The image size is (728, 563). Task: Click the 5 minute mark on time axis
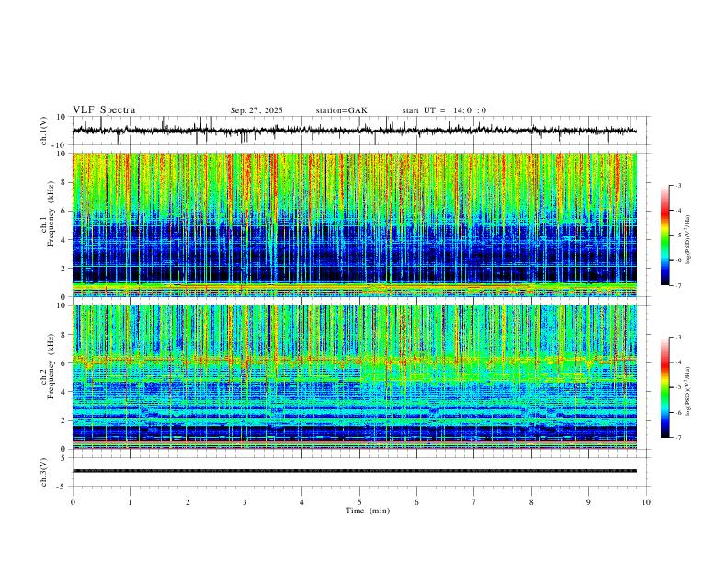point(359,502)
